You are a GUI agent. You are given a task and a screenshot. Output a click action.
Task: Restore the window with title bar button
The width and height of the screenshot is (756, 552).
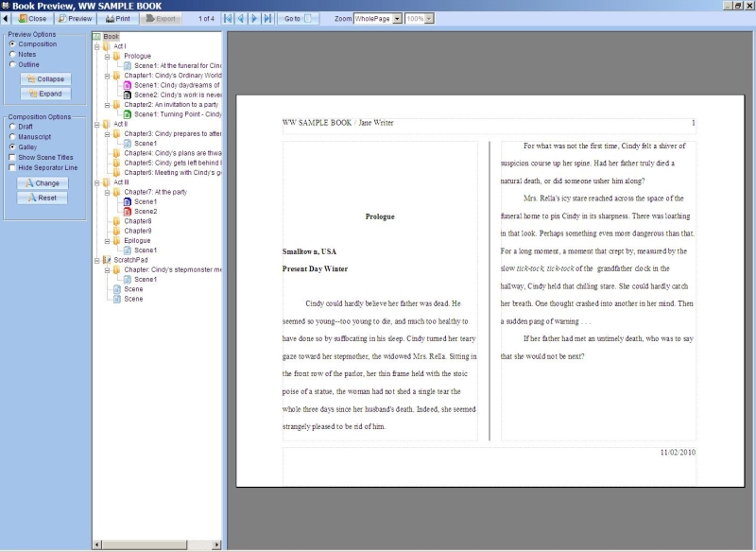[739, 6]
